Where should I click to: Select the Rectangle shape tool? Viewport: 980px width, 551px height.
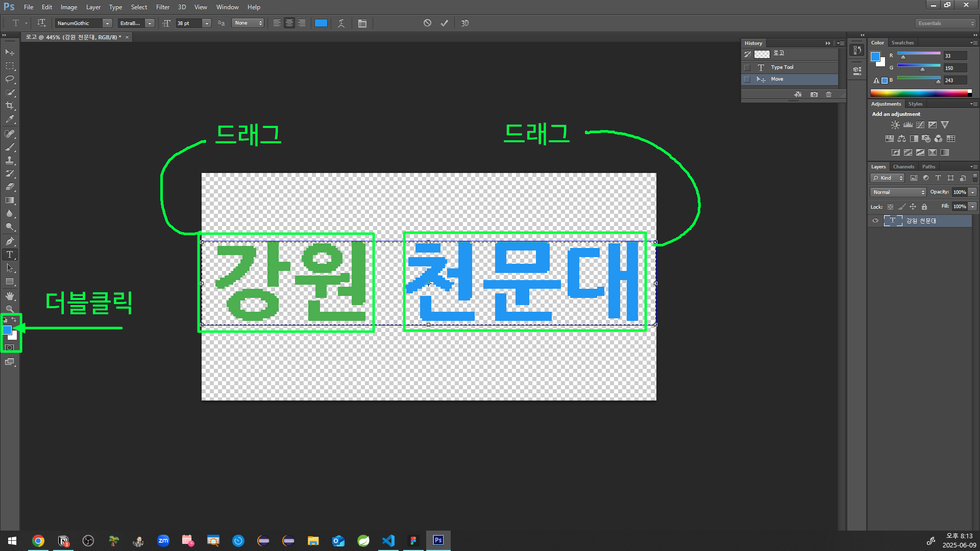click(x=10, y=281)
